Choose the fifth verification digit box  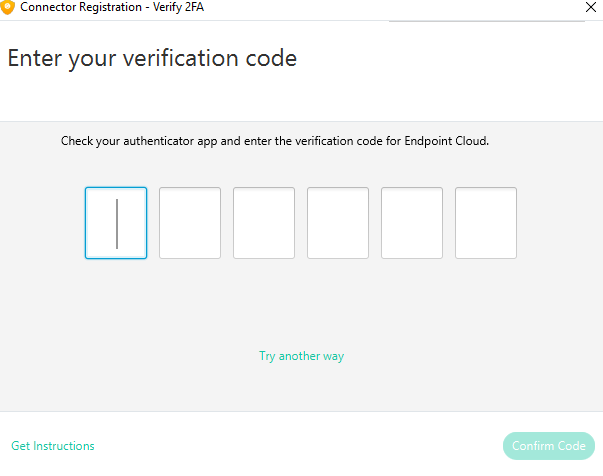pos(412,223)
